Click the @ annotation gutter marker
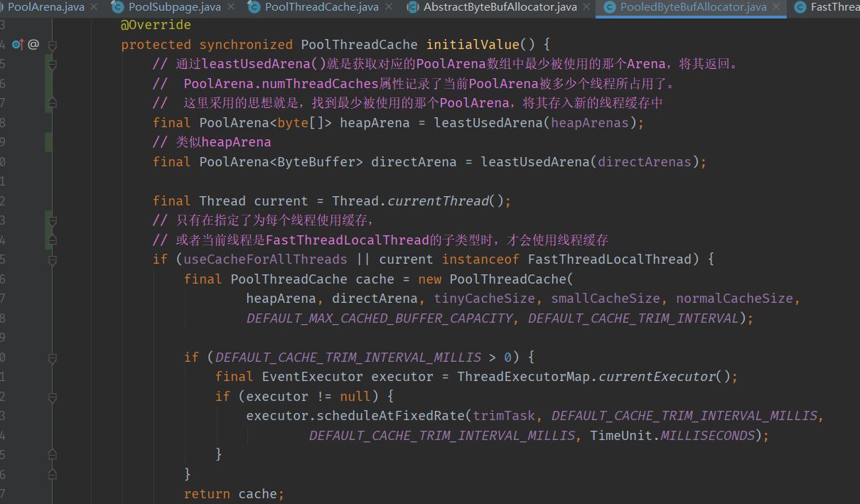Viewport: 860px width, 504px height. (33, 44)
